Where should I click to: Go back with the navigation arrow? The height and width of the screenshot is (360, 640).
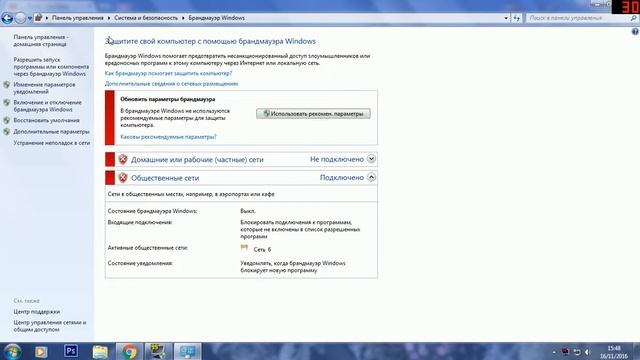[7, 18]
